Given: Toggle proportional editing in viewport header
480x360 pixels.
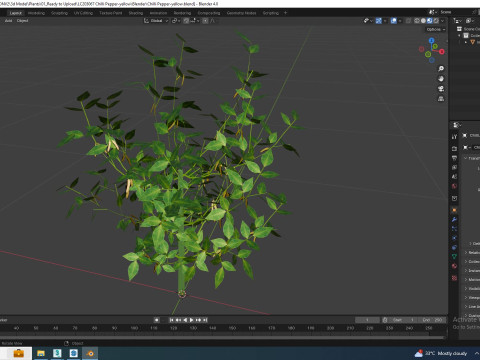Looking at the screenshot, I should pos(205,21).
